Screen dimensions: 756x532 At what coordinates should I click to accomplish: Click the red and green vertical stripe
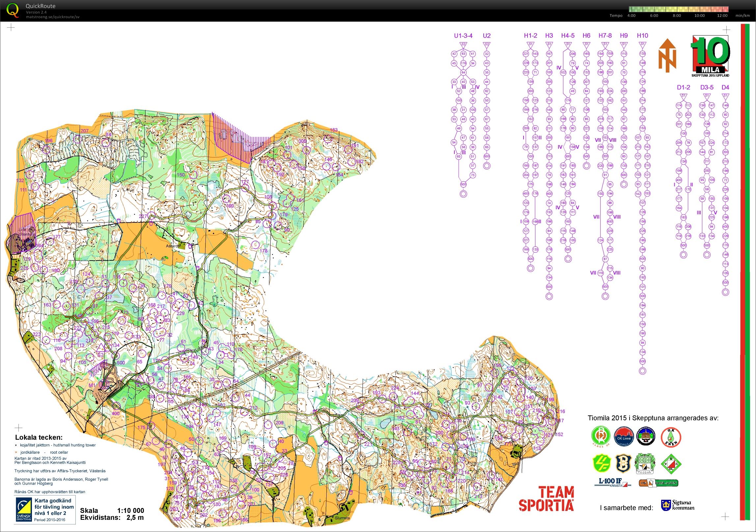(745, 272)
